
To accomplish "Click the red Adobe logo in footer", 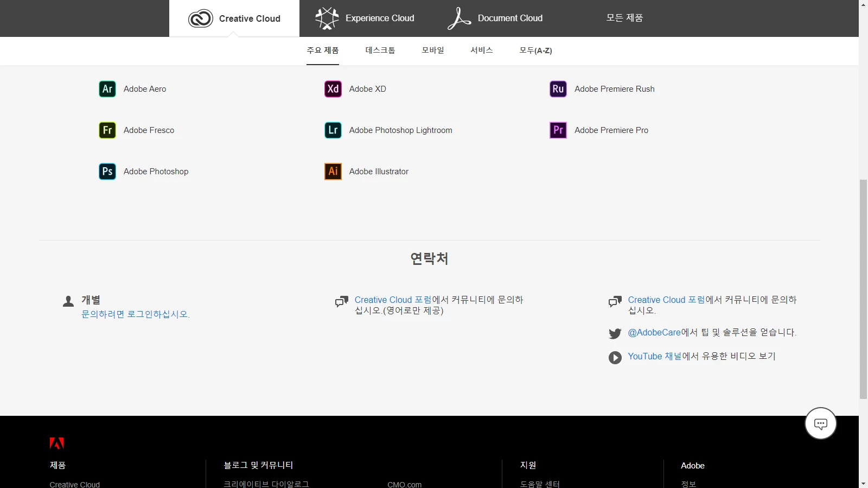I will (57, 443).
